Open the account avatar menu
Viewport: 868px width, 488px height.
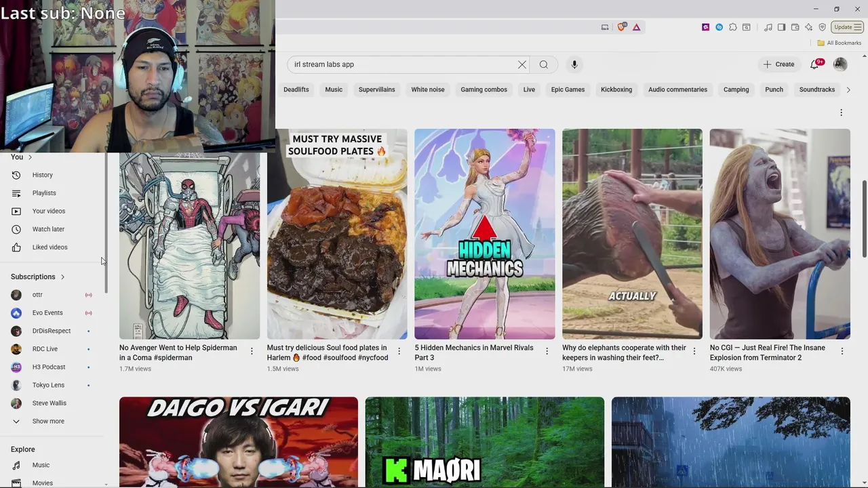point(840,64)
